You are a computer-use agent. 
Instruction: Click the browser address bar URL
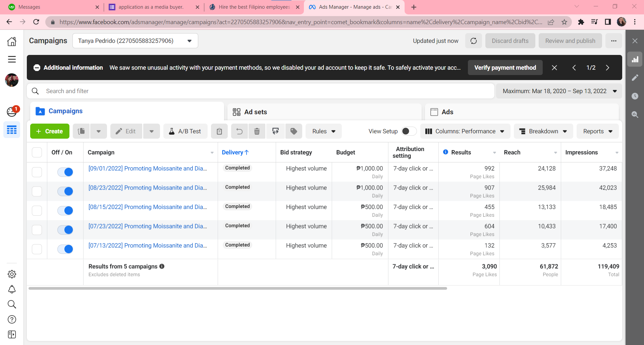301,22
